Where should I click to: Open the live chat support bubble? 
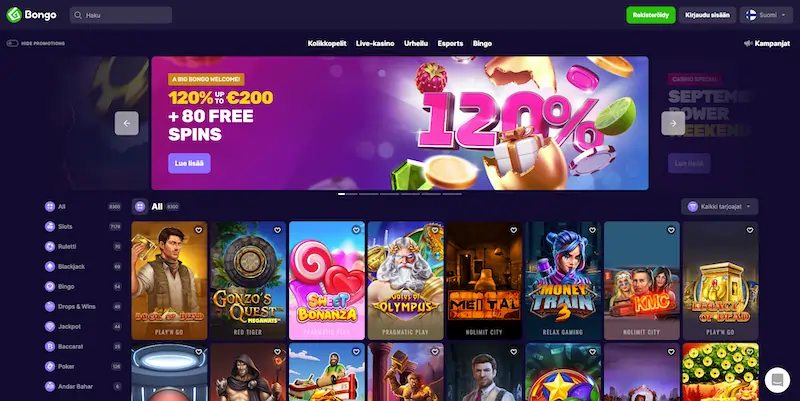(777, 380)
